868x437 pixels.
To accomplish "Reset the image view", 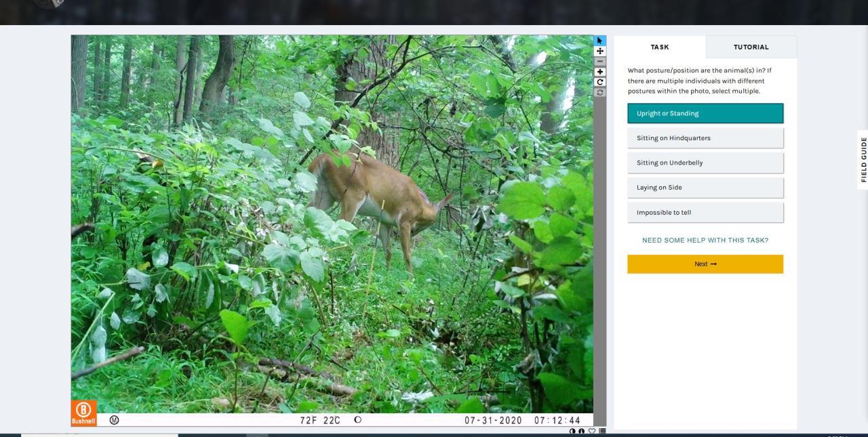I will 599,92.
